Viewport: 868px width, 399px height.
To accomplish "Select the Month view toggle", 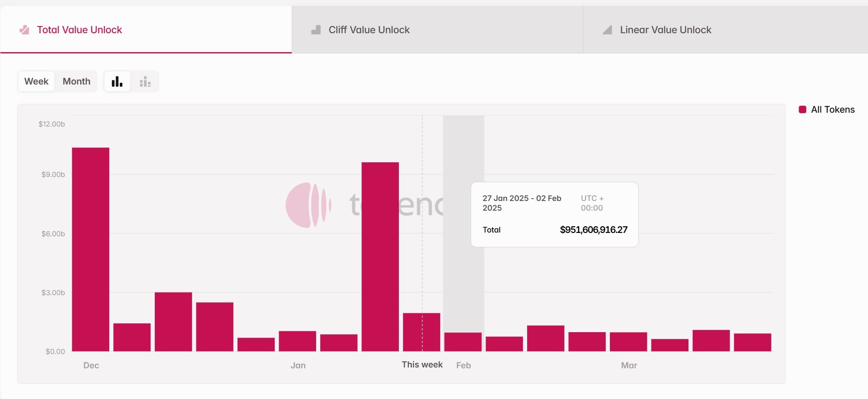I will point(77,81).
